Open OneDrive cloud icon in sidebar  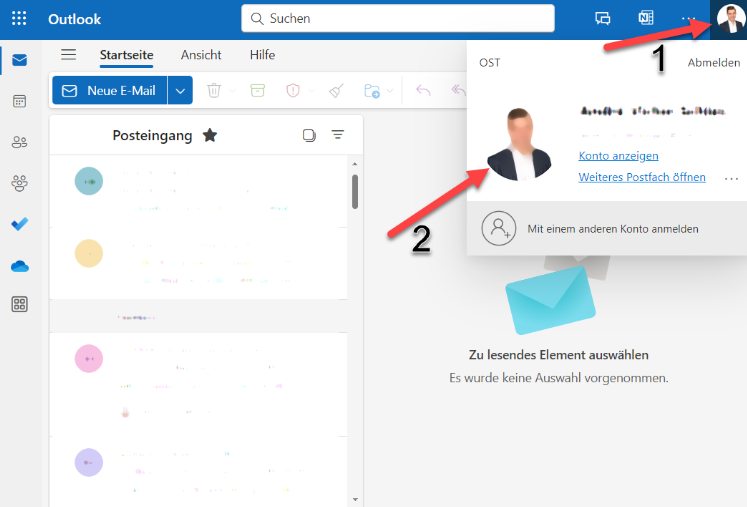pyautogui.click(x=19, y=265)
